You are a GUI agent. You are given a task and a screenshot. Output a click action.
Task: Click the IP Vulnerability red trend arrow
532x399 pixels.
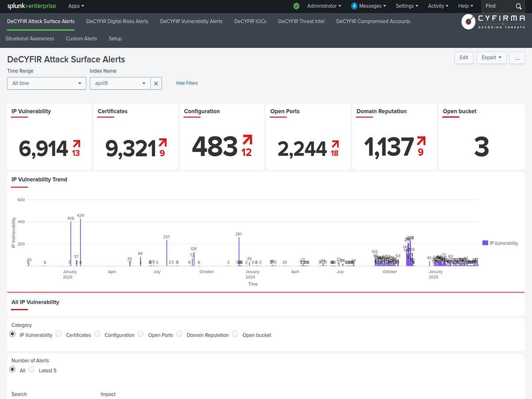coord(77,144)
